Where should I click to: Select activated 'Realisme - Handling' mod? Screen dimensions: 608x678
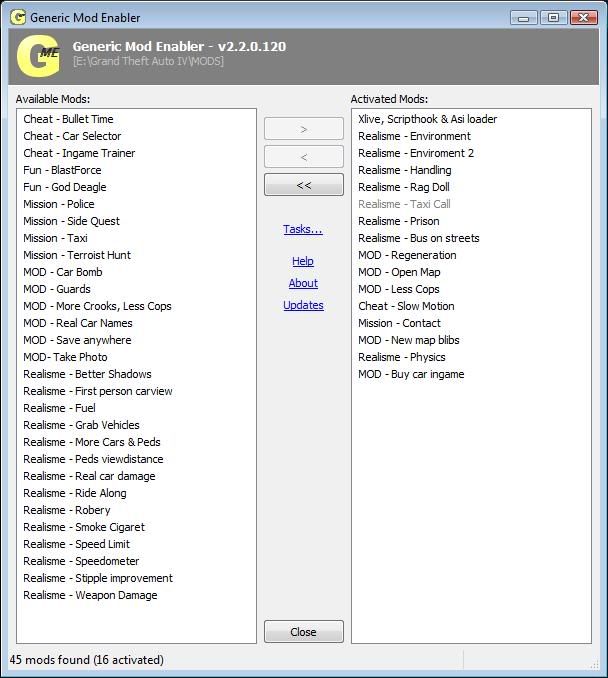point(405,170)
